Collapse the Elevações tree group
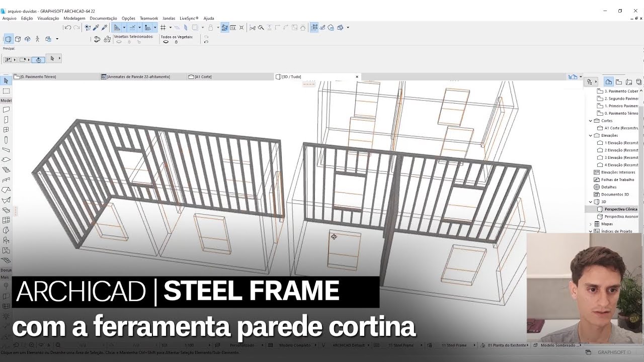Viewport: 644px width, 362px height. click(x=591, y=135)
